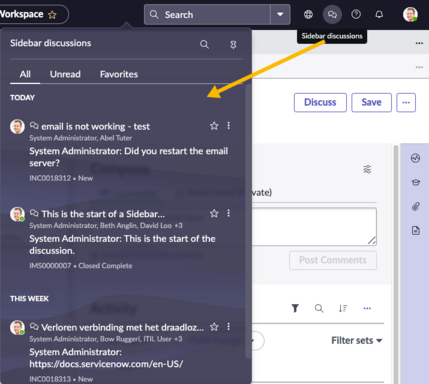
Task: Click the main form vertical scrollbar
Action: coord(396,264)
